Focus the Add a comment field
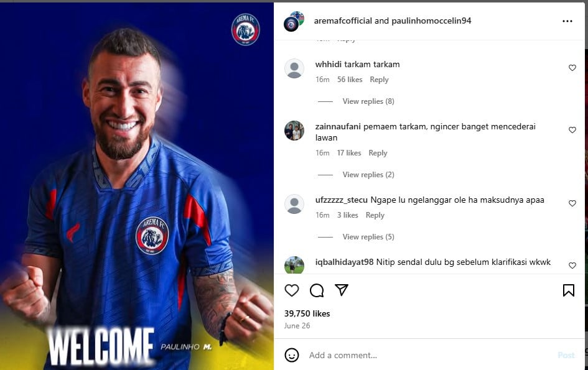The height and width of the screenshot is (370, 588). pos(431,355)
